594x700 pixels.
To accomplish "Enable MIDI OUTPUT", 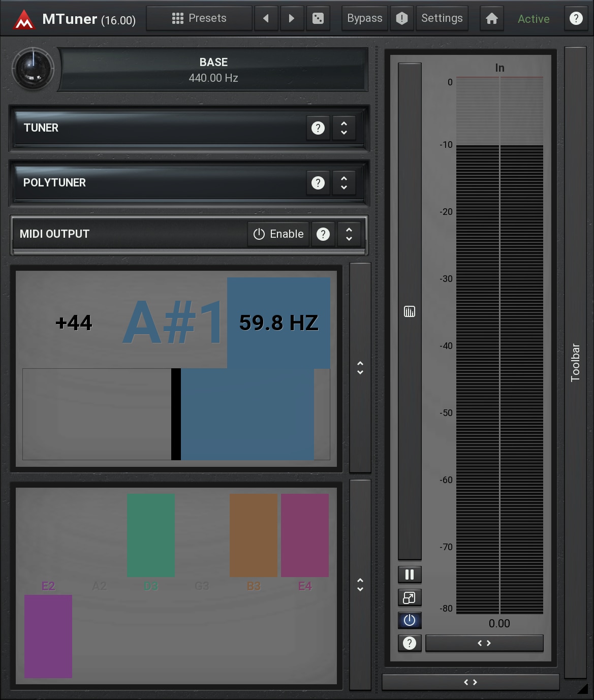I will coord(278,234).
